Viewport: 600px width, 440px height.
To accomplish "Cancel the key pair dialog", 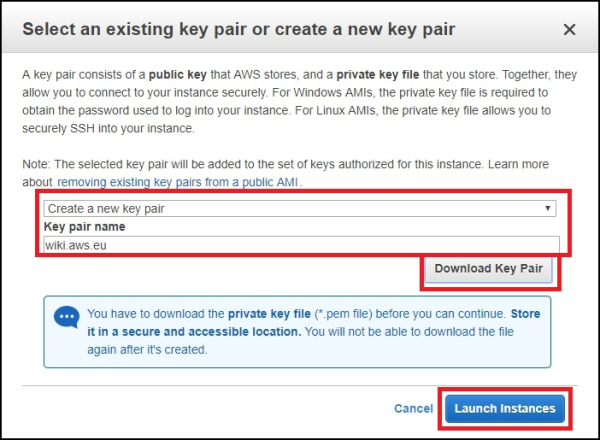I will 413,409.
